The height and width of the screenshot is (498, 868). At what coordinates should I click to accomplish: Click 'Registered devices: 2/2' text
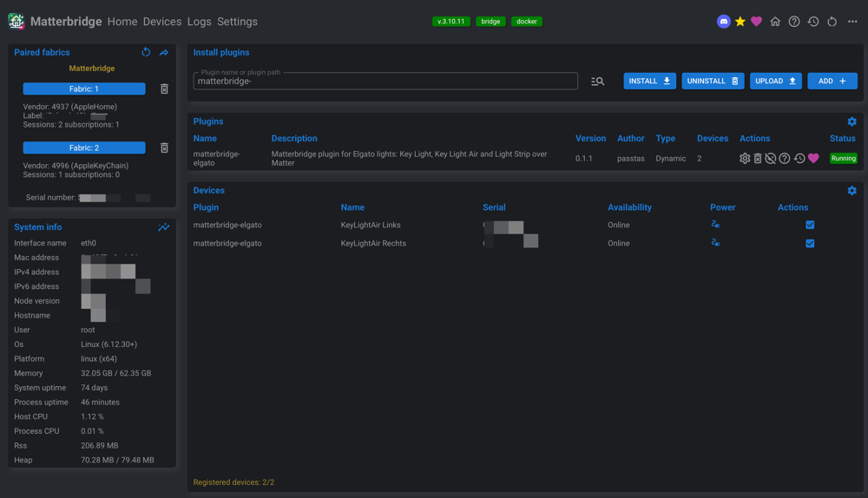(233, 482)
